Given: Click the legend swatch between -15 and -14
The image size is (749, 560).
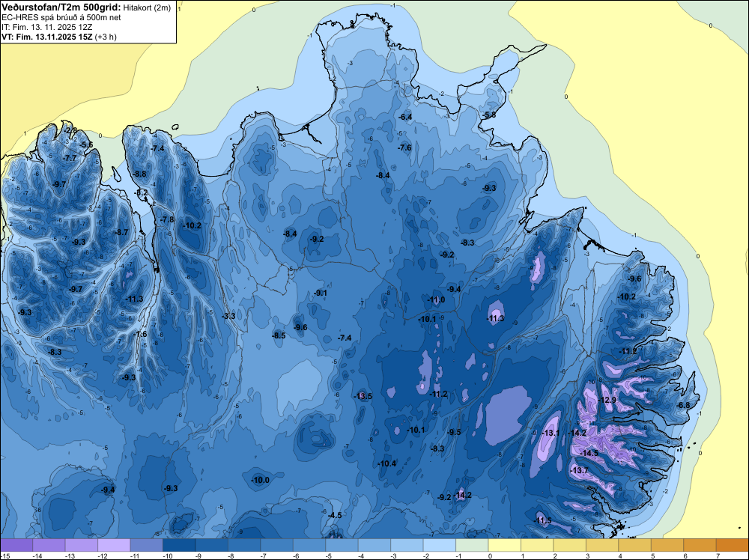Looking at the screenshot, I should [x=16, y=545].
